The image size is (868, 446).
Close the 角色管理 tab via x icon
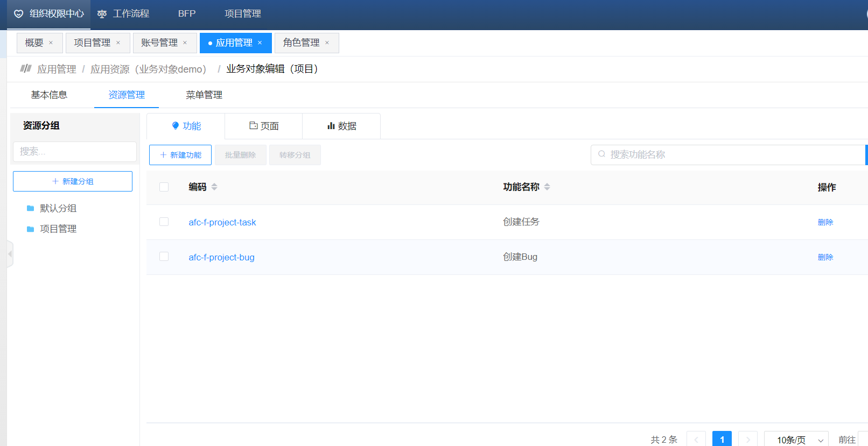tap(327, 43)
